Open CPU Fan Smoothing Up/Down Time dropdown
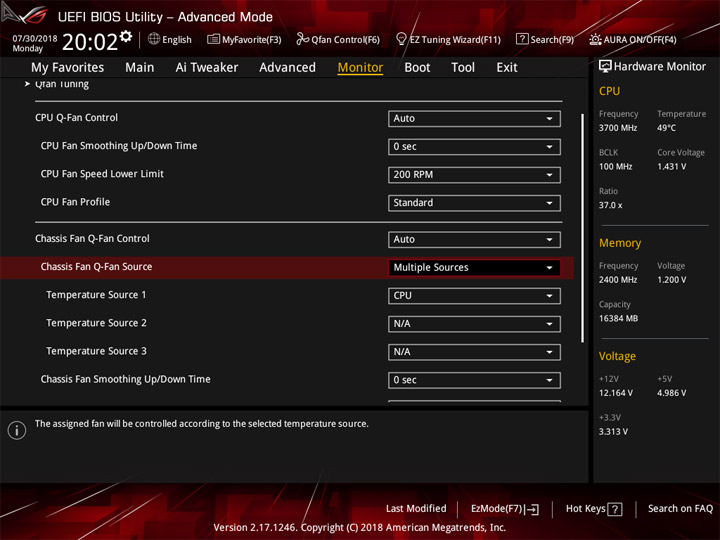Viewport: 720px width, 540px height. pyautogui.click(x=474, y=147)
